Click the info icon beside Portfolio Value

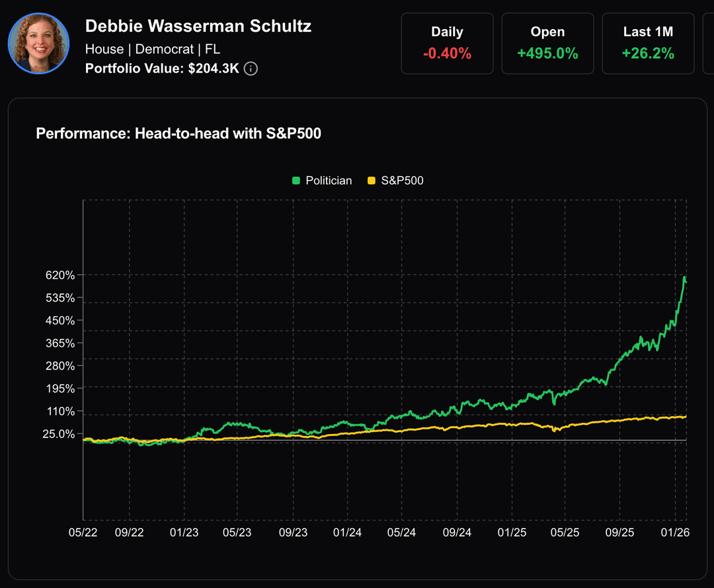[251, 68]
